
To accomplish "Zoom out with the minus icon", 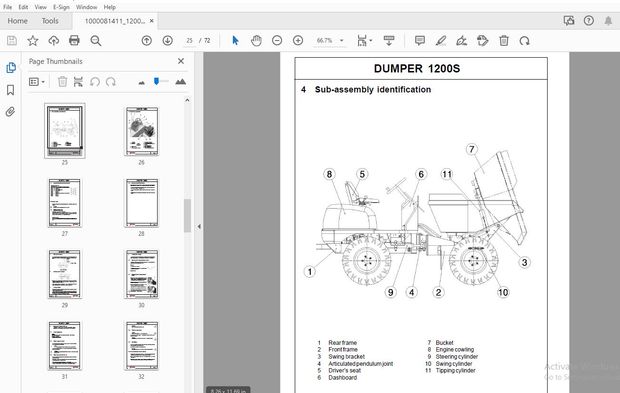I will [277, 40].
